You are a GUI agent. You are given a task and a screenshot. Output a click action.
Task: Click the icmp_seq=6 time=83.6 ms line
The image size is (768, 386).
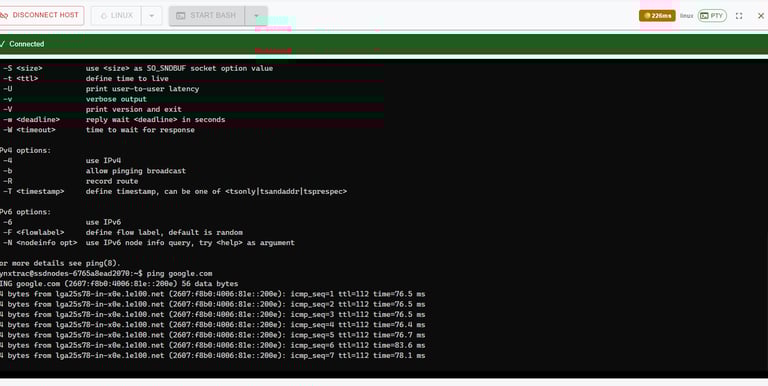point(213,345)
